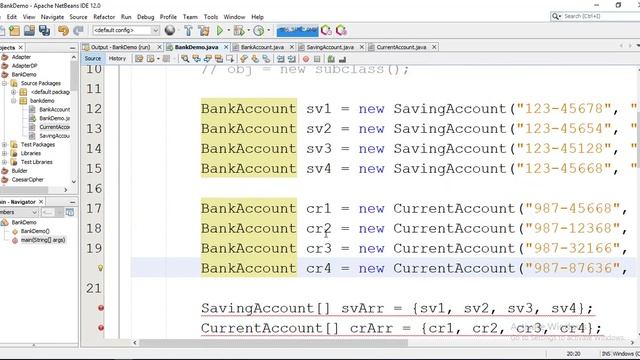
Task: Run project with green play icon
Action: click(x=220, y=31)
